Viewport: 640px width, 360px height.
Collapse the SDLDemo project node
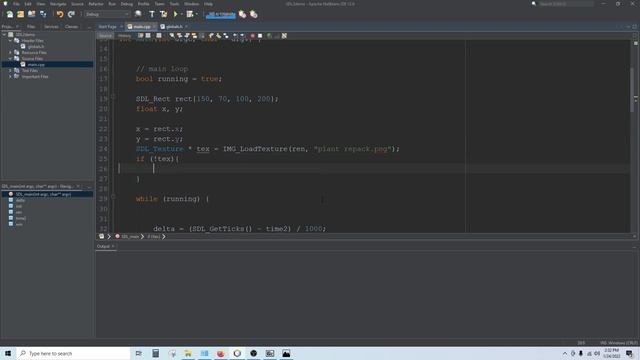[x=4, y=35]
